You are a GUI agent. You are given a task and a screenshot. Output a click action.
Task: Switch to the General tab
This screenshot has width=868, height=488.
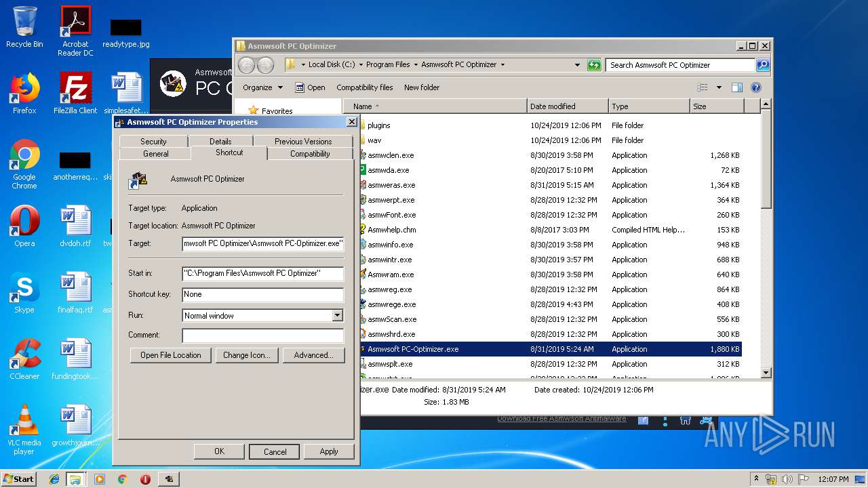tap(156, 154)
